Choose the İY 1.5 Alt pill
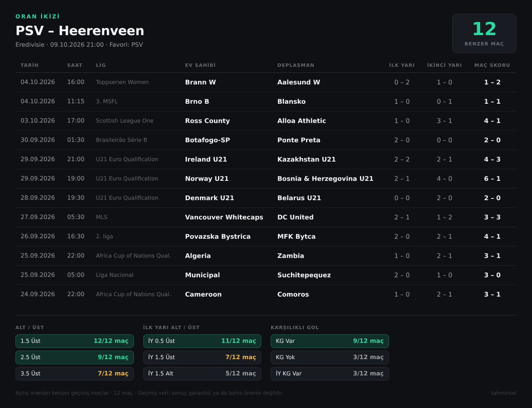Screen dimensions: 532x408 click(202, 373)
